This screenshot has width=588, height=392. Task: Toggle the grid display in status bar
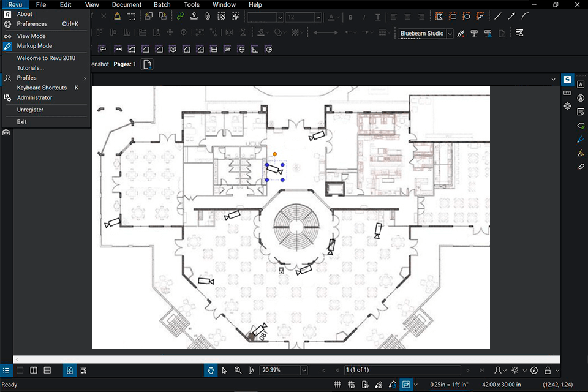pos(337,385)
